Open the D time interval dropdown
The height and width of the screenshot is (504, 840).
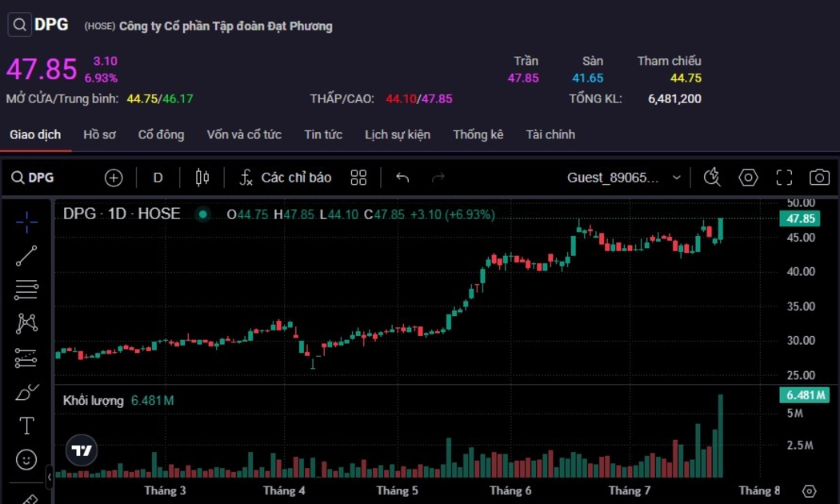coord(158,178)
